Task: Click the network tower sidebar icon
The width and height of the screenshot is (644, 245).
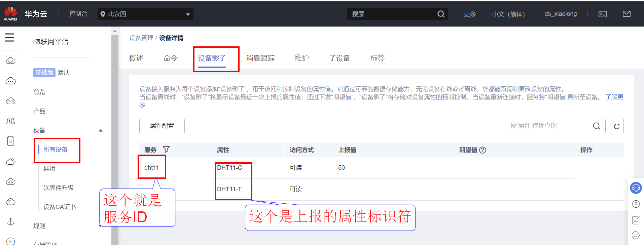Action: point(11,222)
